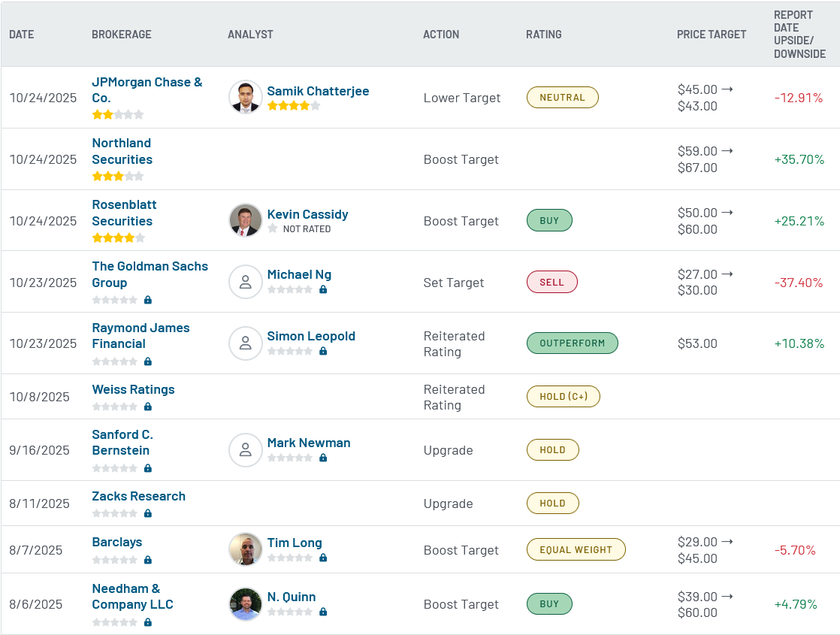Open Sanford C. Bernstein link

coord(122,442)
